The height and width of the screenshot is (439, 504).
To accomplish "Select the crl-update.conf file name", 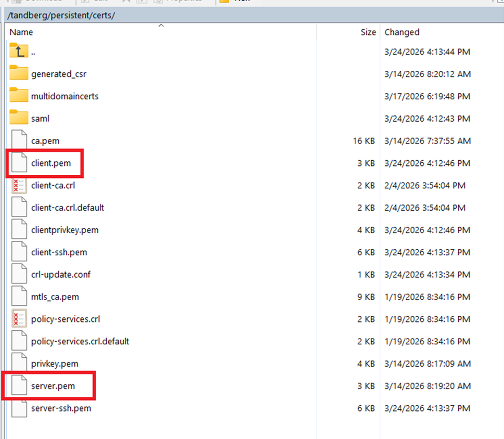I will pyautogui.click(x=61, y=275).
